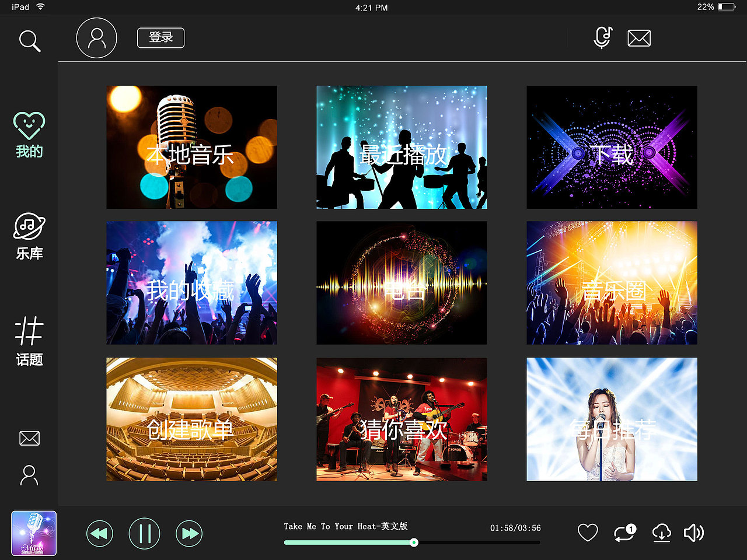Click the song title Take Me To Your Heat
747x560 pixels.
(345, 526)
